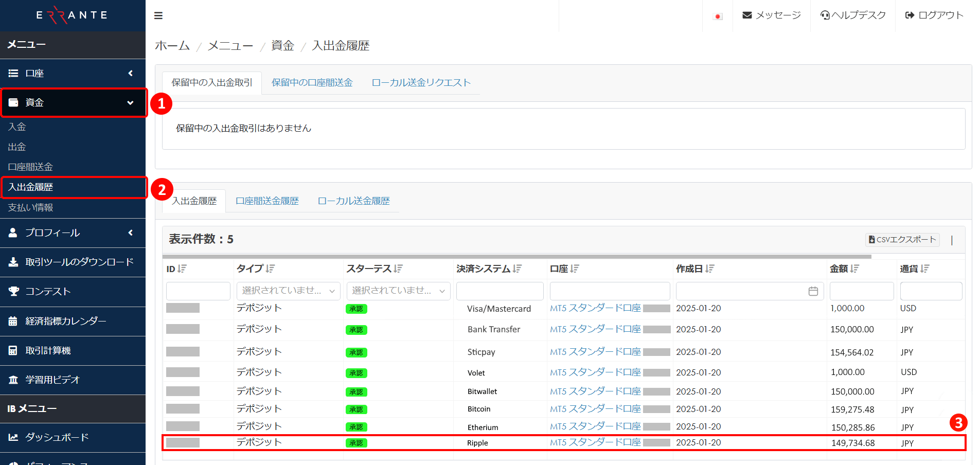Open the hamburger menu at the top
Image resolution: width=980 pixels, height=465 pixels.
coord(158,15)
